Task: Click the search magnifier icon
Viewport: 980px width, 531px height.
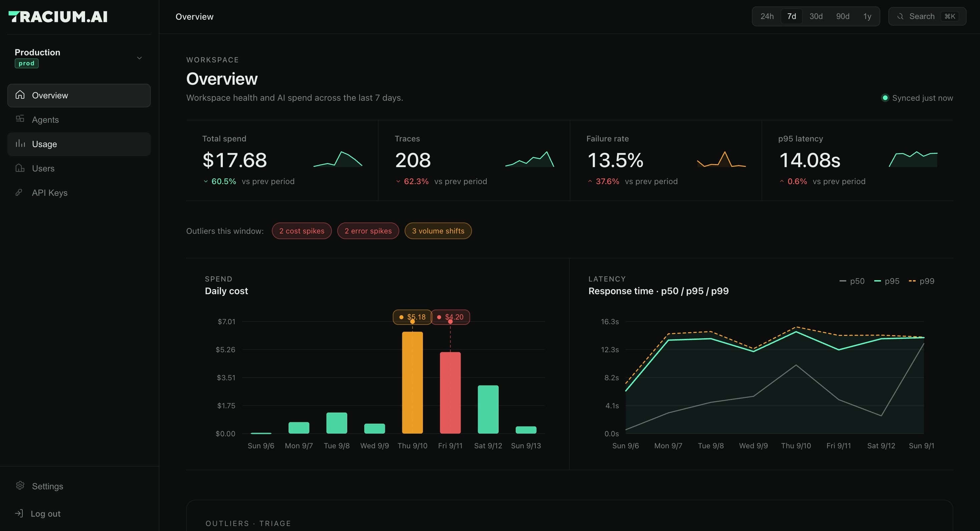Action: pos(900,16)
